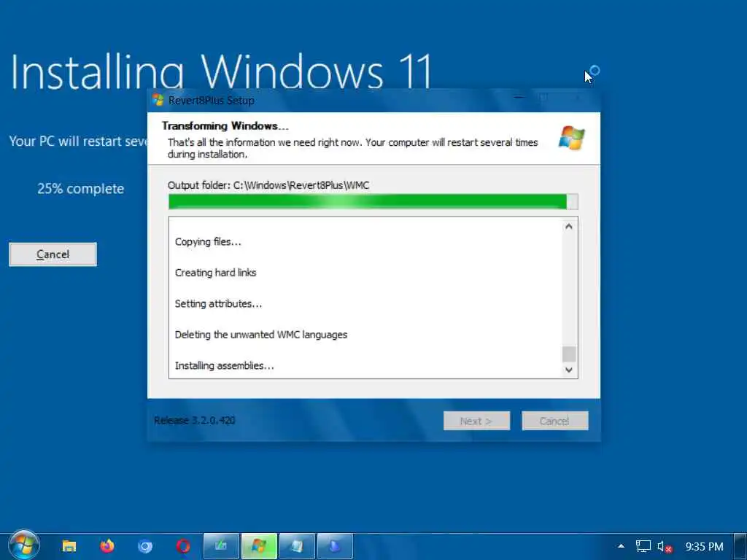Click the Show desktop strip

coord(740,546)
